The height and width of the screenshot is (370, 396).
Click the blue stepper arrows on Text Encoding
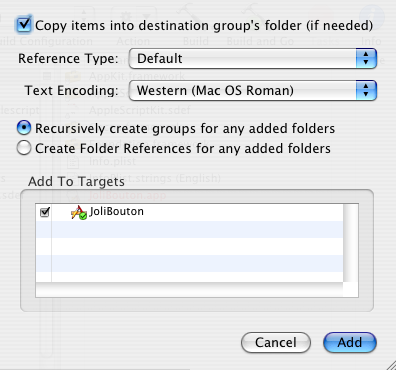tap(366, 90)
